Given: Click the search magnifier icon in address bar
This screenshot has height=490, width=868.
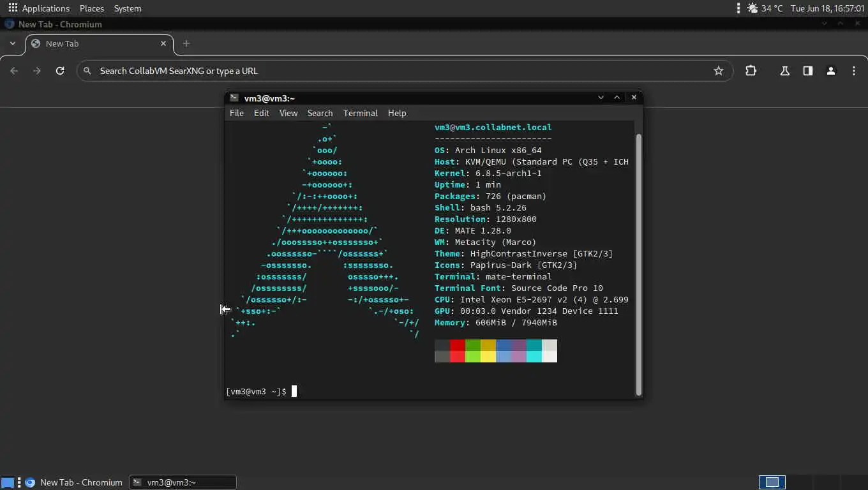Looking at the screenshot, I should [x=88, y=71].
